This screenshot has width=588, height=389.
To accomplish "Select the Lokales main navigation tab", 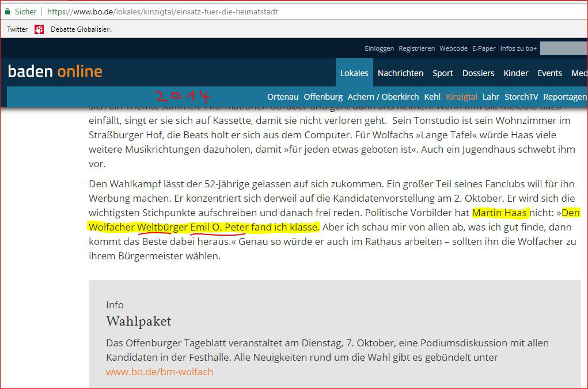I will click(354, 73).
